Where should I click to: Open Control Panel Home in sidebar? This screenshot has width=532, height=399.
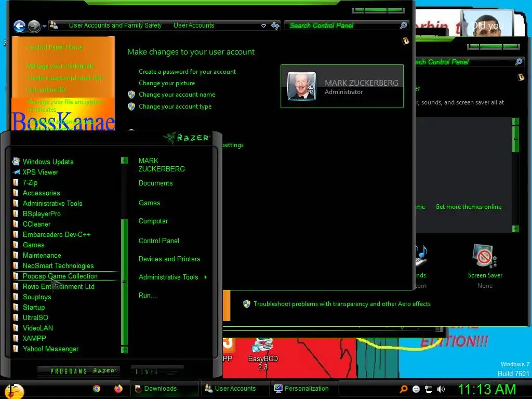[x=54, y=47]
